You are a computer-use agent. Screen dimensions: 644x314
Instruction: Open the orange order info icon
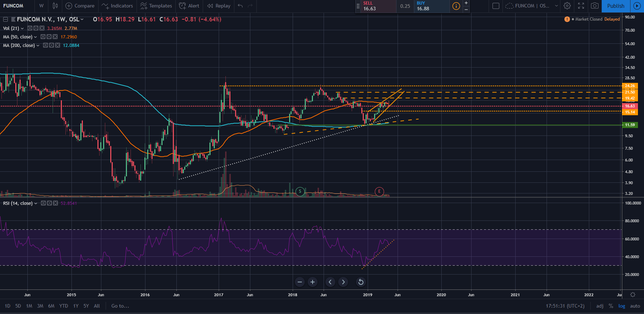click(x=456, y=6)
